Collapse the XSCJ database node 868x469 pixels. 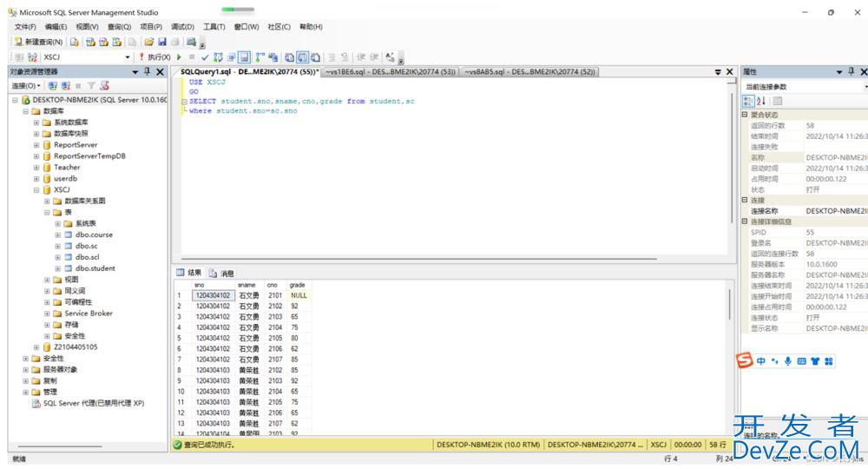coord(36,190)
